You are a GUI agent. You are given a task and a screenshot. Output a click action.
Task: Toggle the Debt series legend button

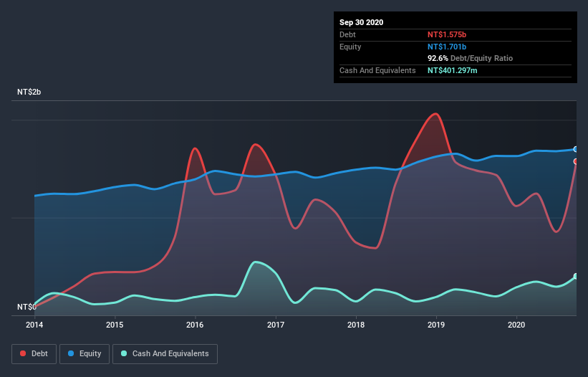(x=34, y=354)
